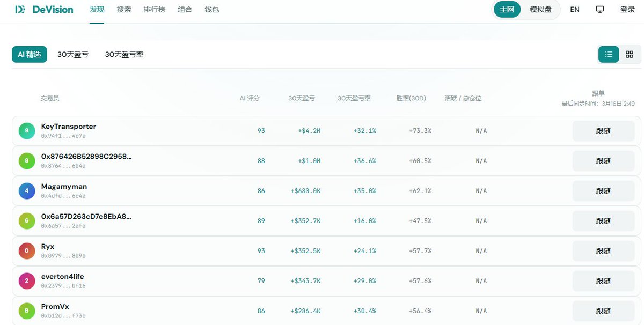This screenshot has width=644, height=325.
Task: Follow trader PromVx
Action: [x=603, y=311]
